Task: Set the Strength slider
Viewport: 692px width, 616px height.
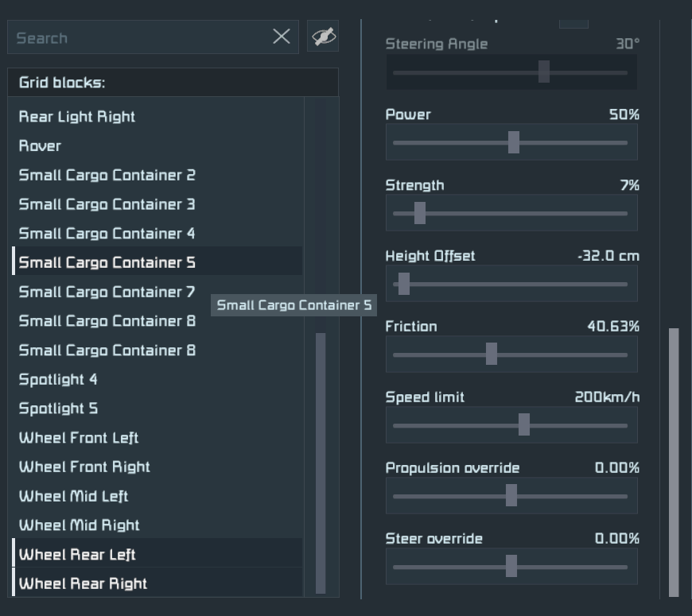Action: (420, 213)
